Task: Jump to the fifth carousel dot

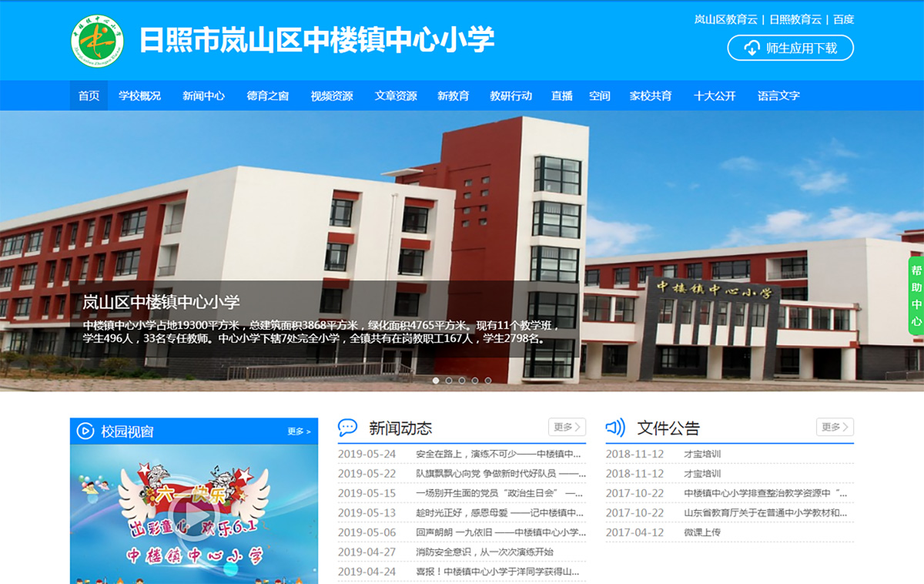Action: pyautogui.click(x=488, y=381)
